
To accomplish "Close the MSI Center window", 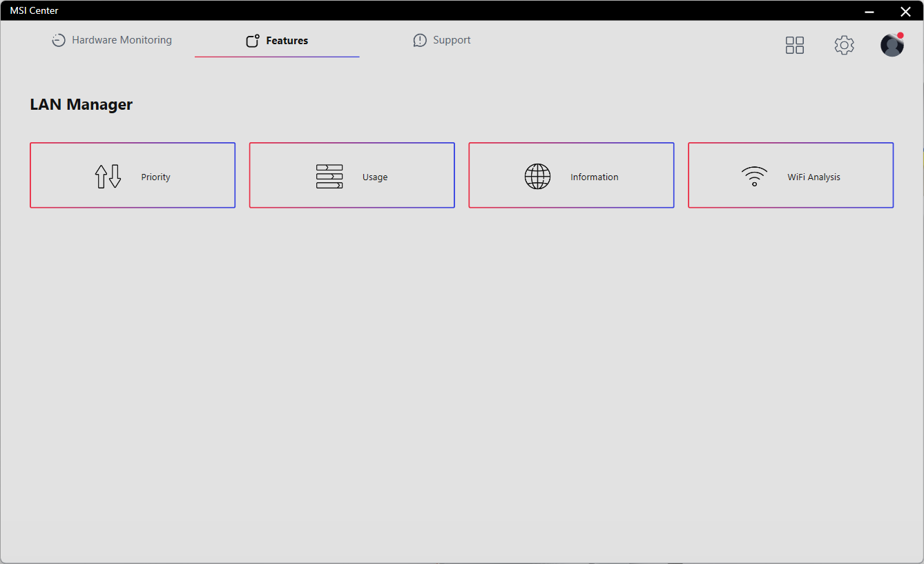I will (905, 11).
